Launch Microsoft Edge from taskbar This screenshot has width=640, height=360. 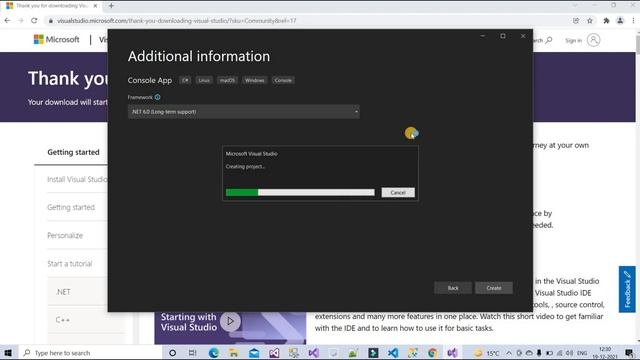pos(213,353)
